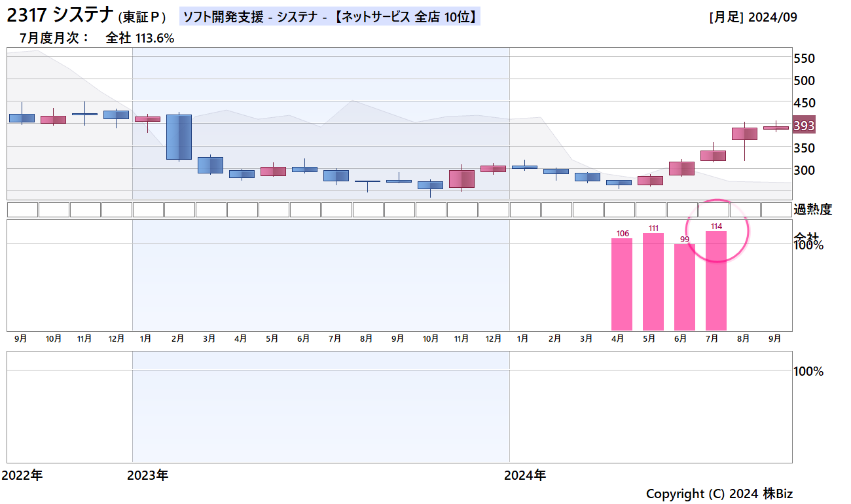Select the pink bar labeled 111

pos(653,281)
